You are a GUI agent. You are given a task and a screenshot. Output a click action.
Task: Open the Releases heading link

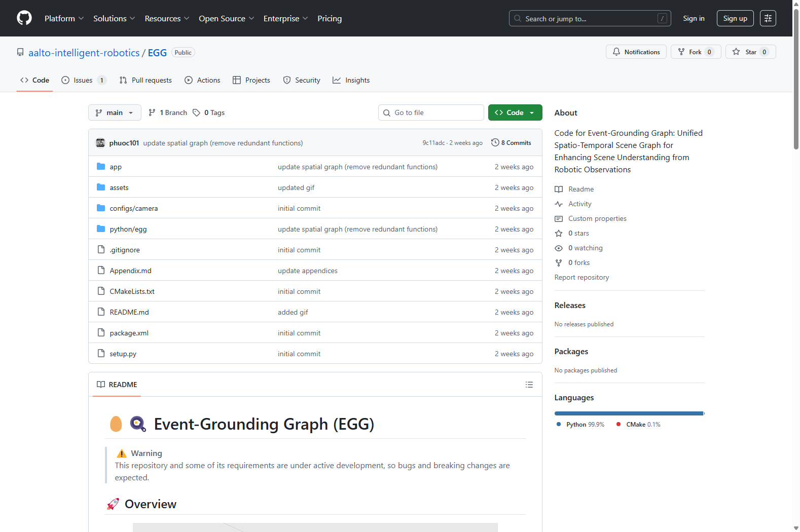tap(570, 305)
